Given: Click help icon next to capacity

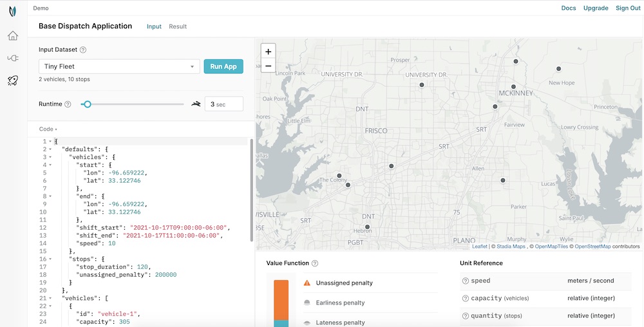Looking at the screenshot, I should [466, 298].
